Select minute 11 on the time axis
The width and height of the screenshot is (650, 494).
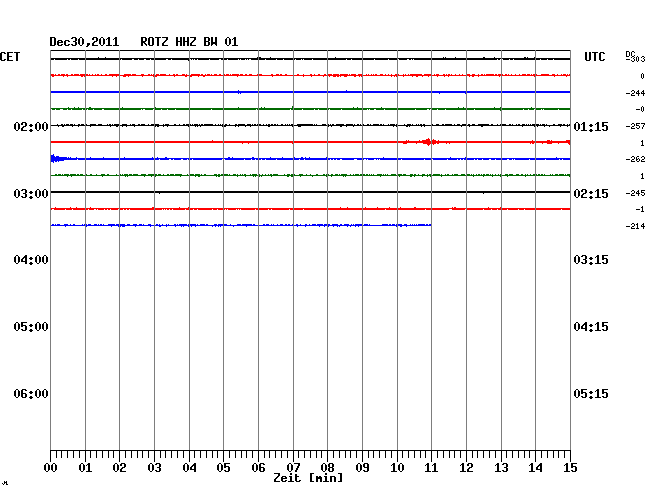[431, 468]
